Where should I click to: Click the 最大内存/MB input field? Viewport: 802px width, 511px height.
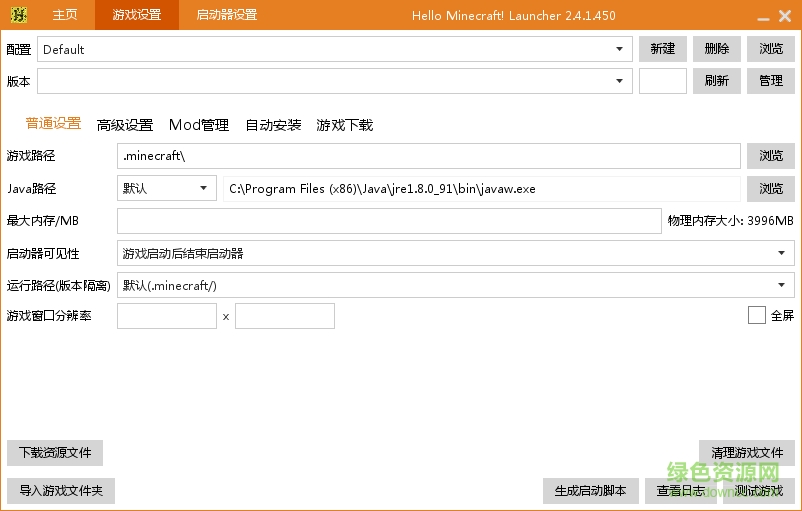pos(389,221)
